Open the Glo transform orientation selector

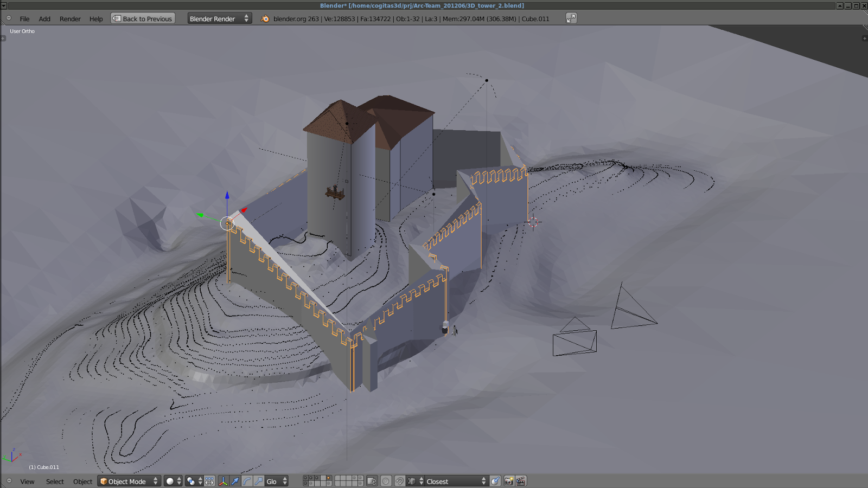tap(274, 481)
